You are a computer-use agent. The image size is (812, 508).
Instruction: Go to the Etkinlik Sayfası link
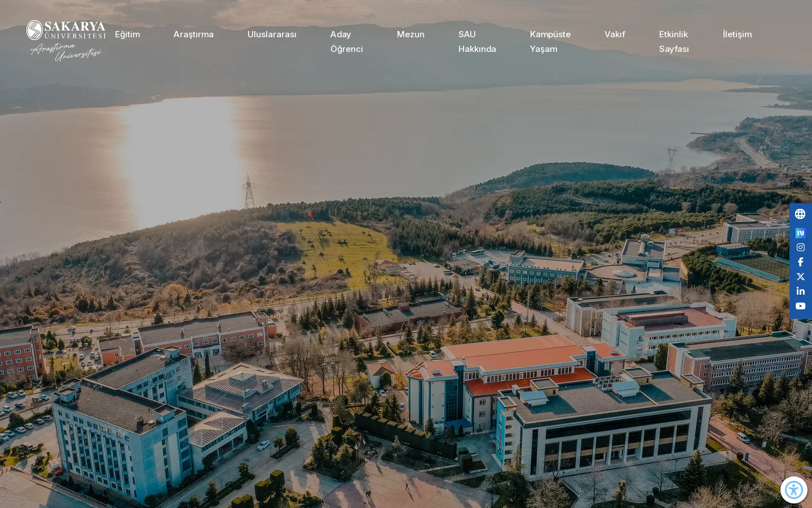tap(674, 42)
